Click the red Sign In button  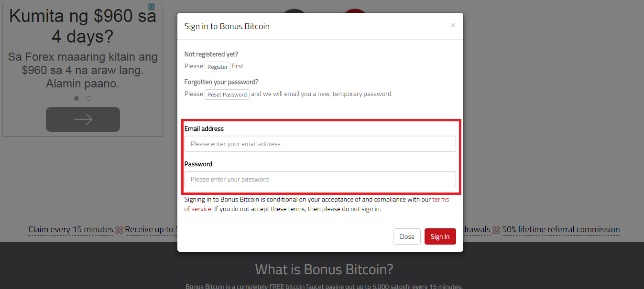coord(440,236)
